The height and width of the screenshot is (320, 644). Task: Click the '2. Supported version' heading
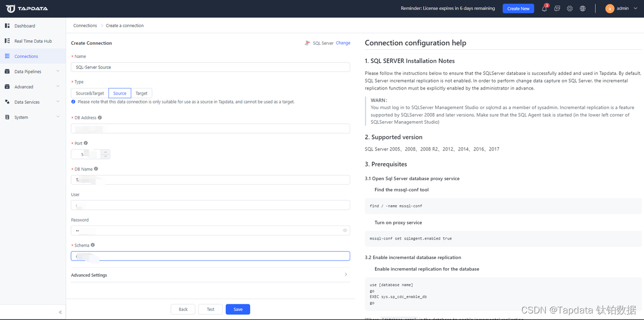(393, 137)
